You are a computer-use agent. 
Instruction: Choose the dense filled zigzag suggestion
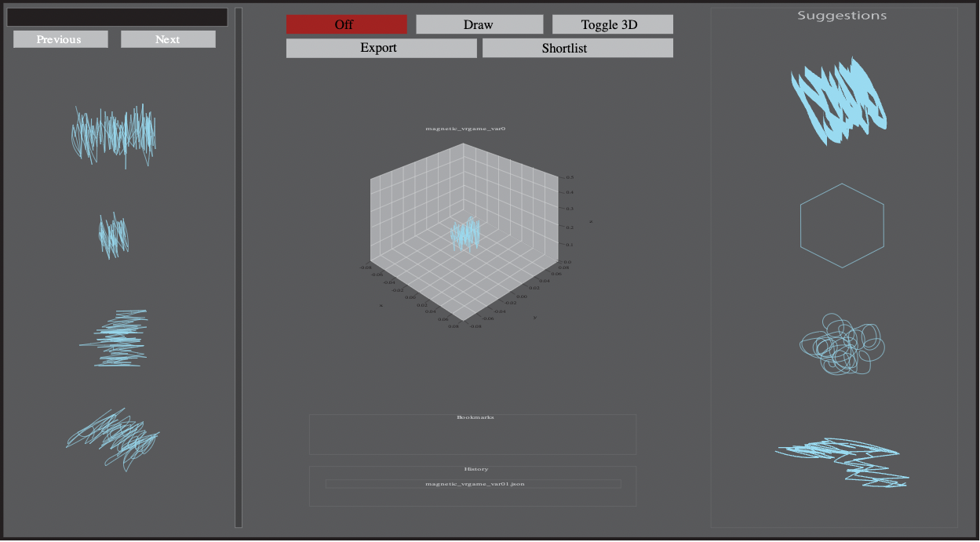(x=840, y=100)
